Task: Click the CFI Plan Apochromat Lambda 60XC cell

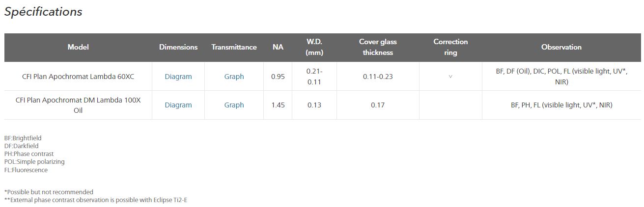Action: coord(78,77)
